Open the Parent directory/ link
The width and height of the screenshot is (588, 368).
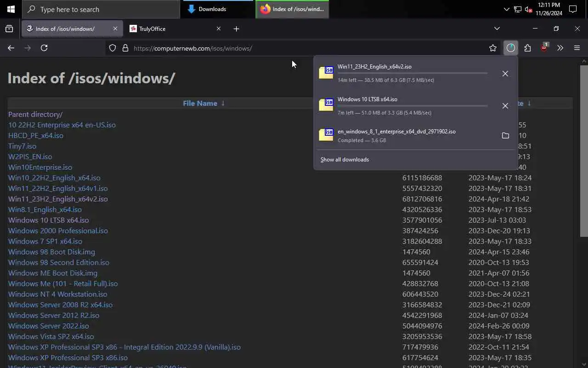(x=35, y=114)
